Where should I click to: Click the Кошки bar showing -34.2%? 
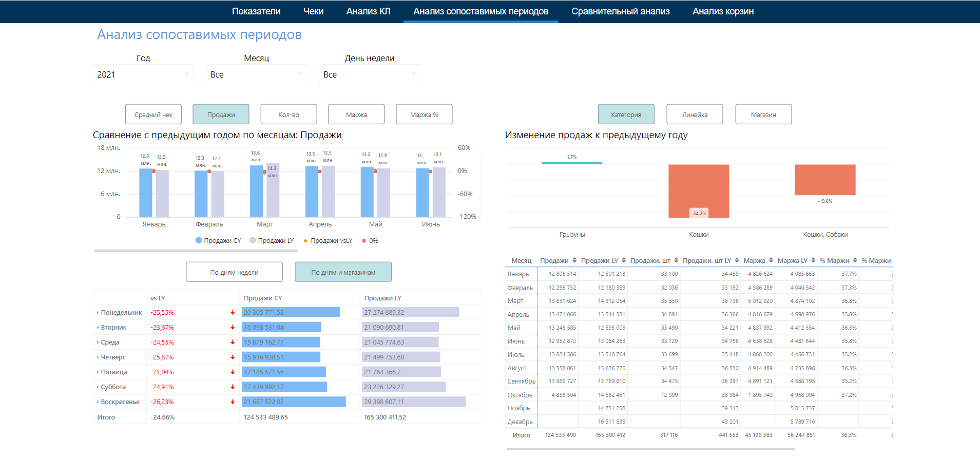699,191
